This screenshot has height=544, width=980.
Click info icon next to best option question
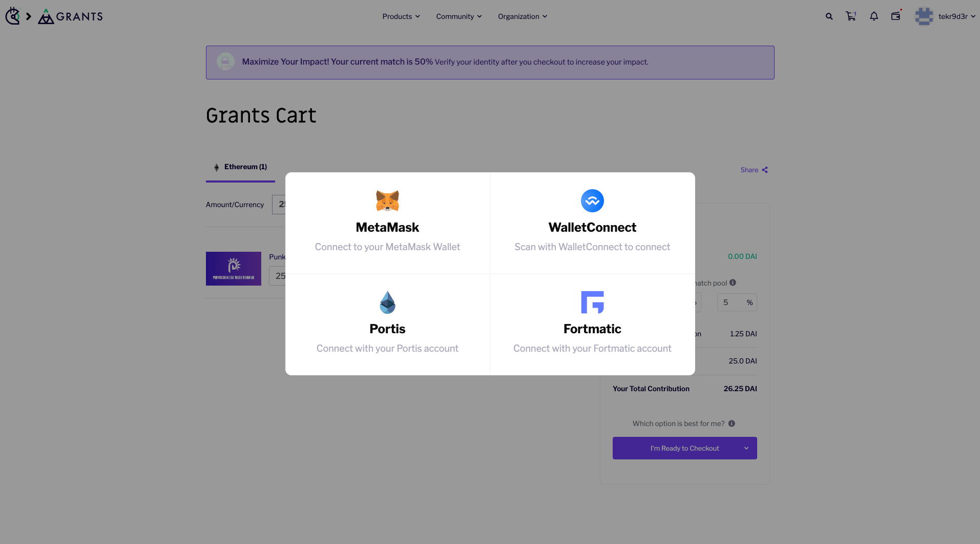(732, 424)
